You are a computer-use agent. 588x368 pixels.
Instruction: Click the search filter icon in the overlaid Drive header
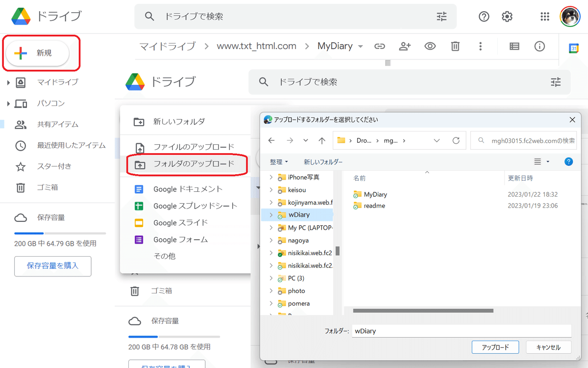(x=556, y=82)
